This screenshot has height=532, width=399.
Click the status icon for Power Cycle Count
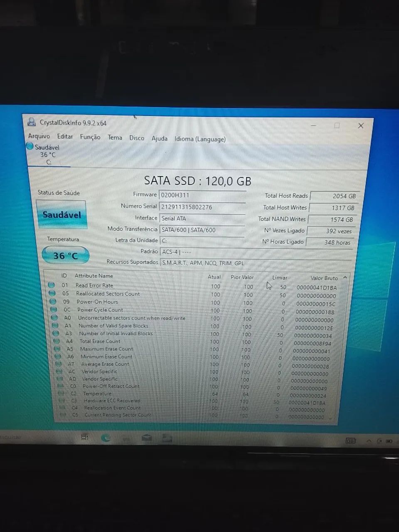(54, 309)
